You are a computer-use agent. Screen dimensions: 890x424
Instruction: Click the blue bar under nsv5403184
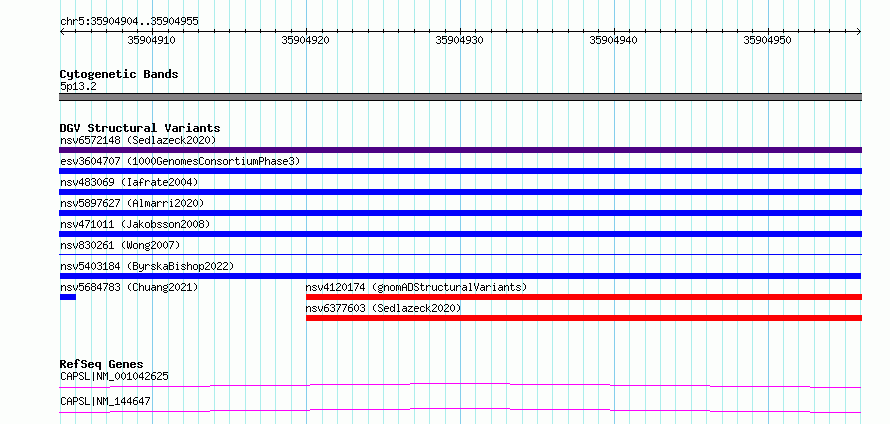[x=460, y=276]
